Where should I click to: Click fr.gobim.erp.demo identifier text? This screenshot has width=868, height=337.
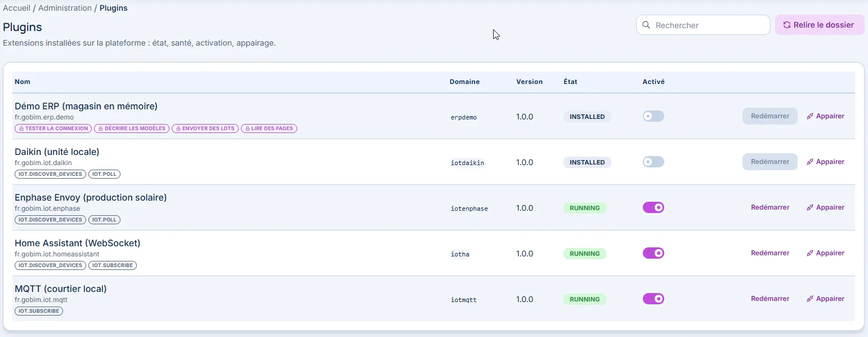point(44,117)
